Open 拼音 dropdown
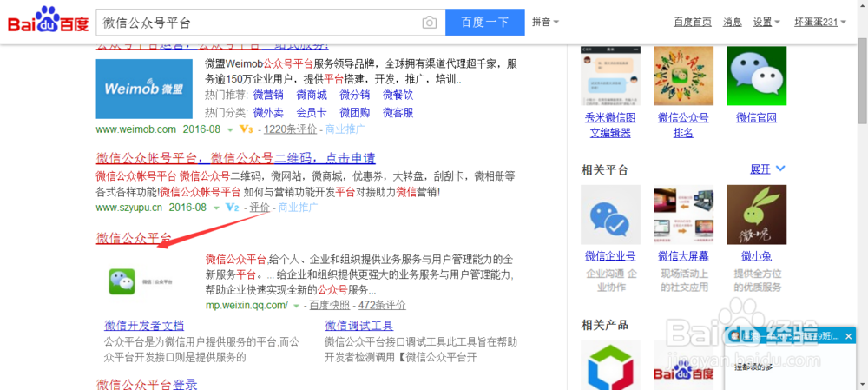The image size is (868, 390). click(x=545, y=23)
